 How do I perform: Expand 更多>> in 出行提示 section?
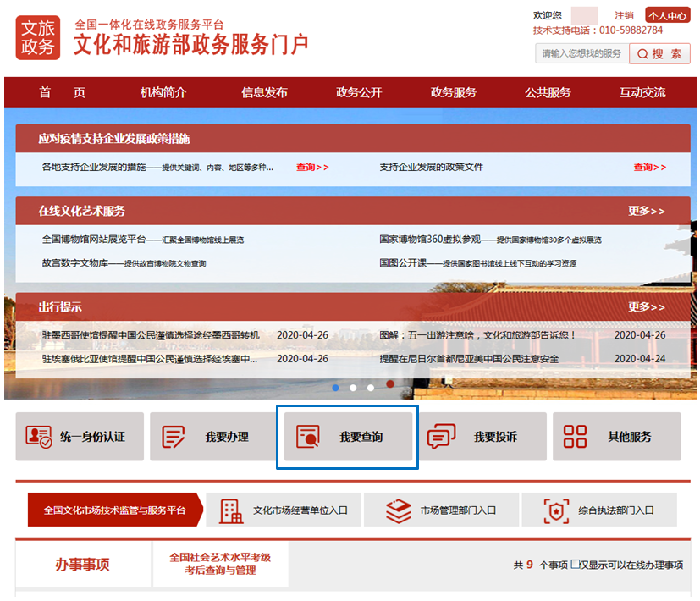[646, 306]
